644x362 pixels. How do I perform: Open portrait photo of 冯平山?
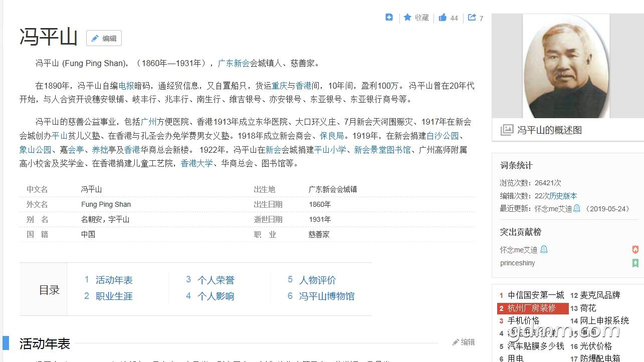(566, 66)
